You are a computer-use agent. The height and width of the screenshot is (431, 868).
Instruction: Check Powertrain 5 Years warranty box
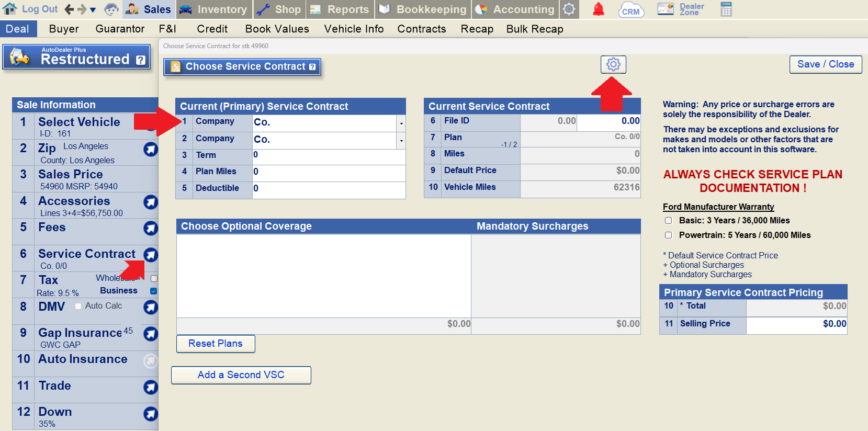(668, 235)
